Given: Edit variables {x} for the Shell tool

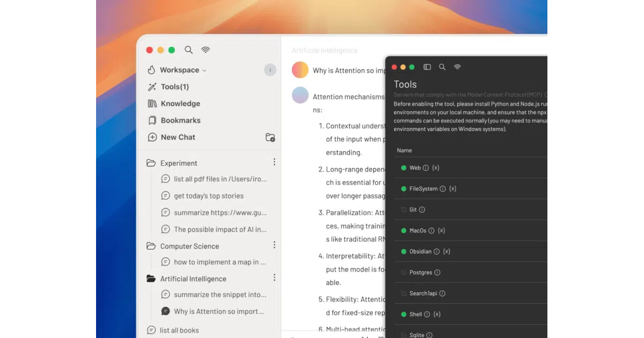Looking at the screenshot, I should pos(437,314).
